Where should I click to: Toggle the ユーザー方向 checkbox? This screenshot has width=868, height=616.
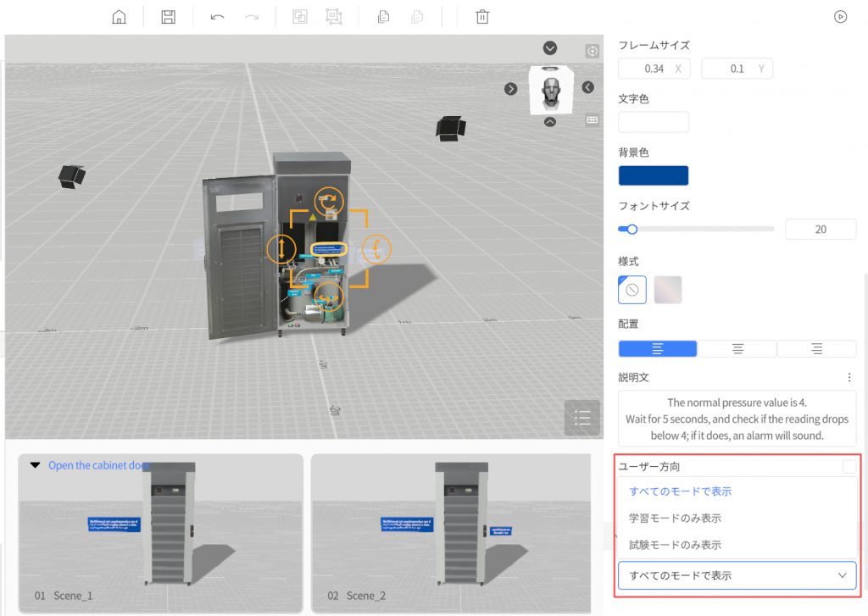[x=849, y=466]
